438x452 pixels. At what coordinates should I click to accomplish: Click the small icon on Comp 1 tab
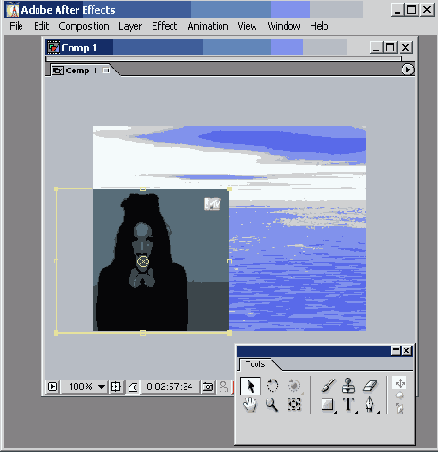(106, 70)
